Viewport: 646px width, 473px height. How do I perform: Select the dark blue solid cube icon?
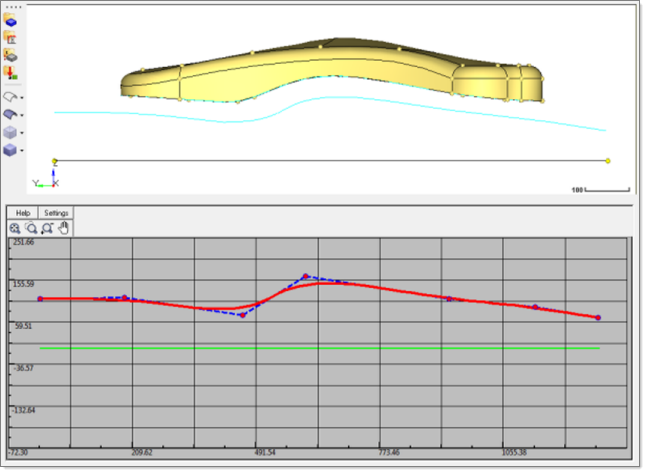click(10, 149)
